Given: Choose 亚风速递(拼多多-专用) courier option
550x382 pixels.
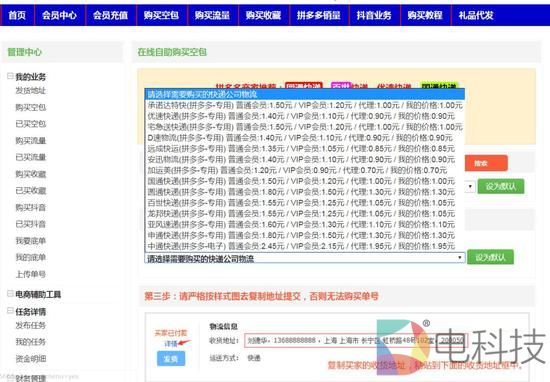Looking at the screenshot, I should tap(305, 224).
